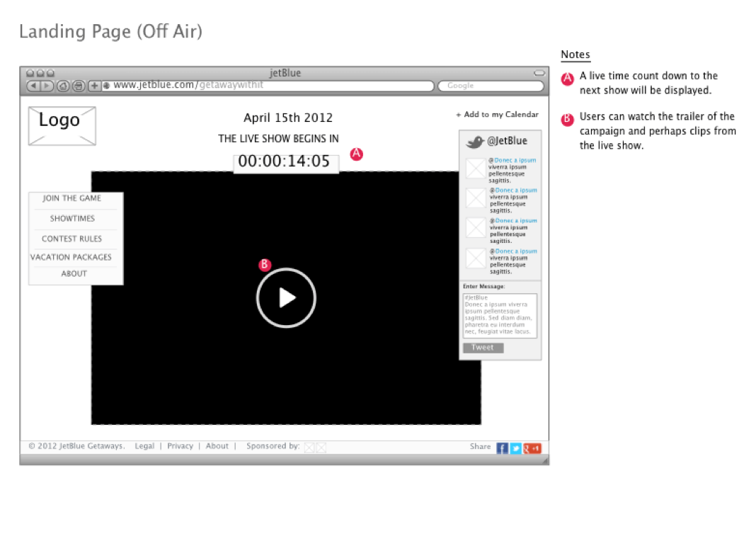
Task: Open the Privacy footer link
Action: coord(181,446)
